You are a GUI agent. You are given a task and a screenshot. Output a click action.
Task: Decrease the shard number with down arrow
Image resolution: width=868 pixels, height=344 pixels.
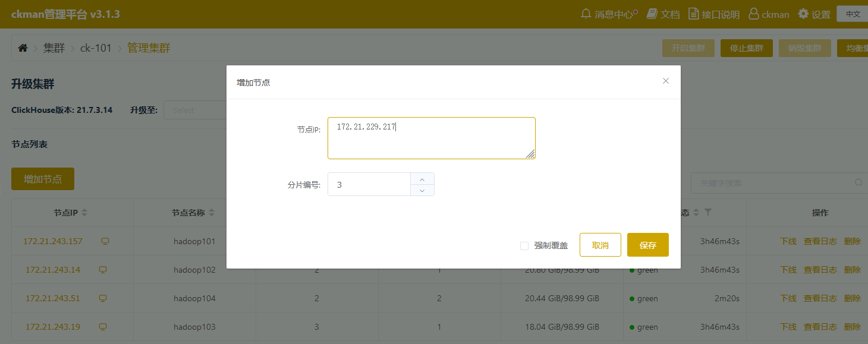pyautogui.click(x=422, y=190)
